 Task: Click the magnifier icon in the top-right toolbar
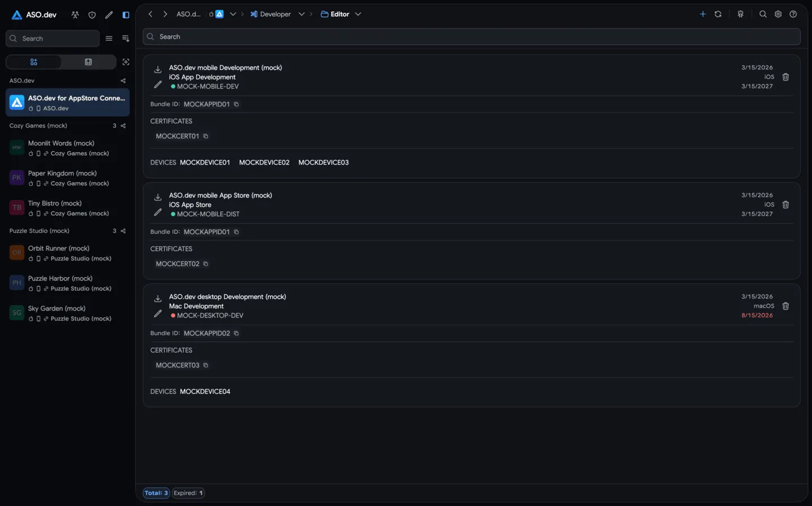(763, 14)
